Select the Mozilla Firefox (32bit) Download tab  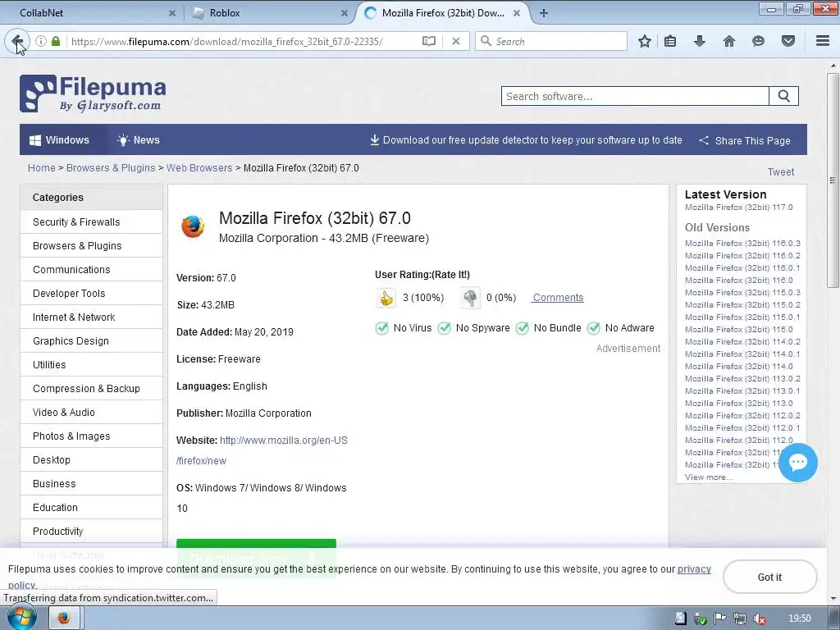pos(442,13)
